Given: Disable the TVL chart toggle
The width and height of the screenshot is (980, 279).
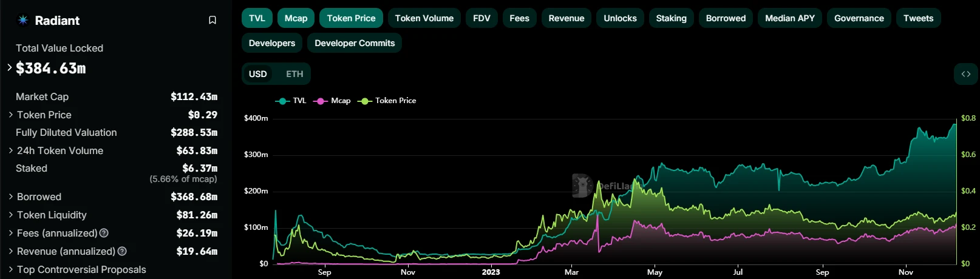Looking at the screenshot, I should coord(257,18).
